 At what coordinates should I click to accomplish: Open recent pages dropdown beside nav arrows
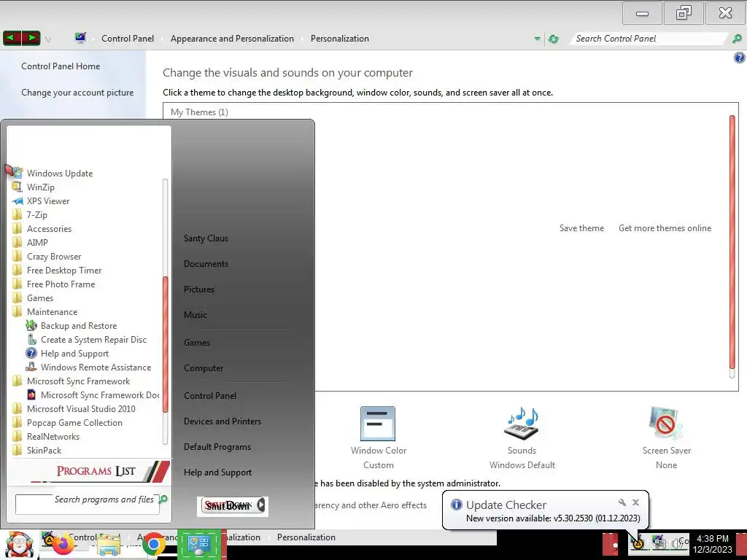pyautogui.click(x=48, y=39)
